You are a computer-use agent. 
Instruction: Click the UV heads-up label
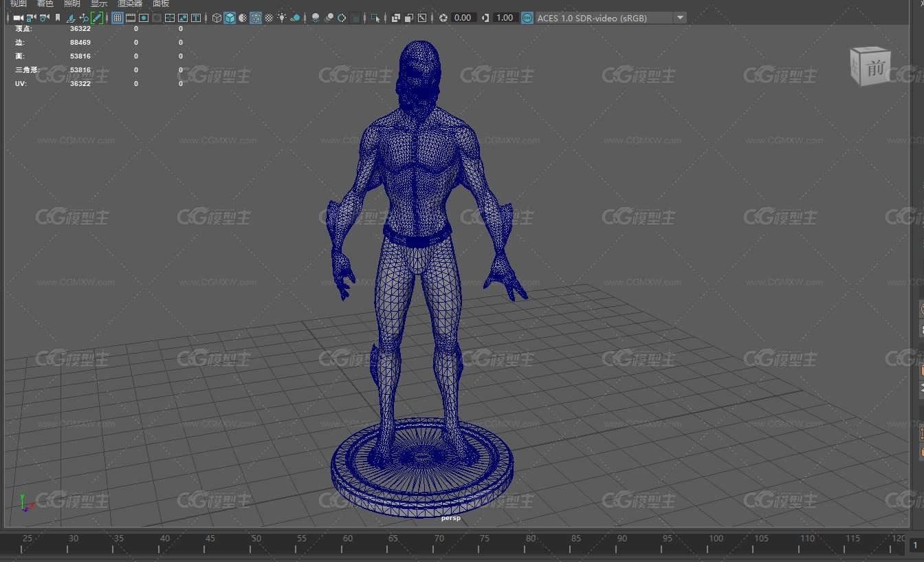pyautogui.click(x=21, y=84)
